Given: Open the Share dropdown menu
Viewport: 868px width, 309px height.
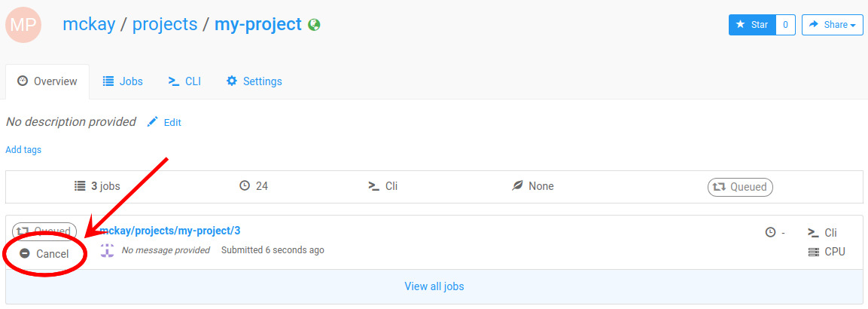Looking at the screenshot, I should pos(832,25).
